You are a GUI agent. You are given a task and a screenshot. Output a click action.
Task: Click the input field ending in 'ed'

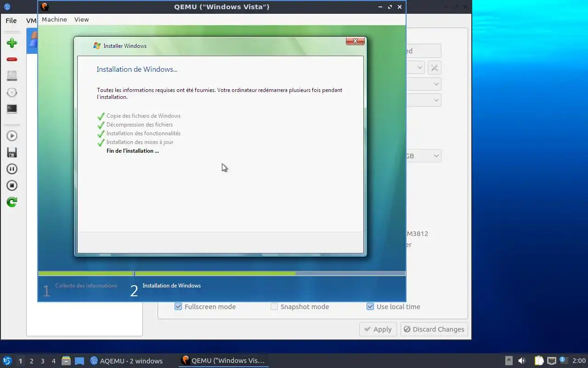[x=424, y=51]
